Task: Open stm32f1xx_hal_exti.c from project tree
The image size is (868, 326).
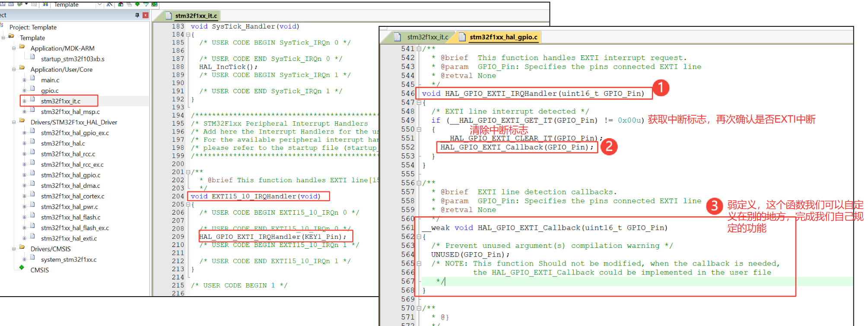Action: 69,238
